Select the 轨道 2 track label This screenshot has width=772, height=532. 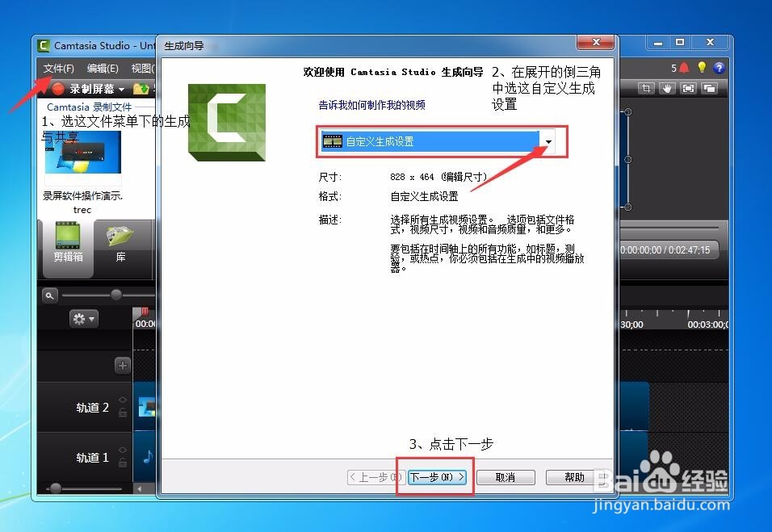coord(92,408)
